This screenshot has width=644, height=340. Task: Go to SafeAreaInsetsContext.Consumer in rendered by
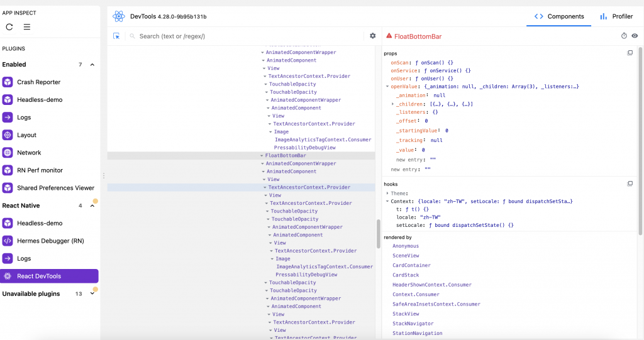click(436, 304)
